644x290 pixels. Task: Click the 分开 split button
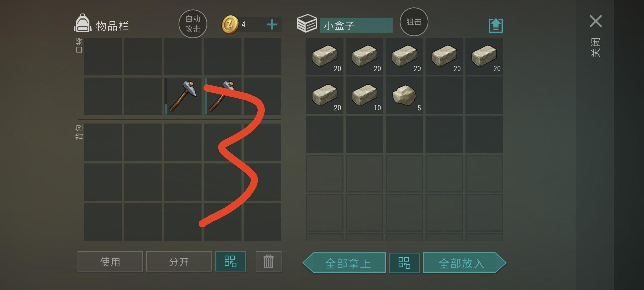click(x=179, y=261)
